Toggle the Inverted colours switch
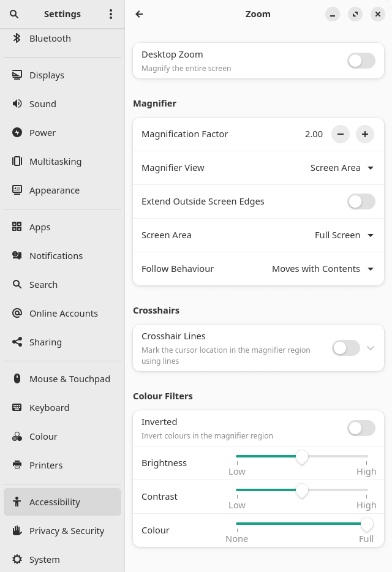 361,428
